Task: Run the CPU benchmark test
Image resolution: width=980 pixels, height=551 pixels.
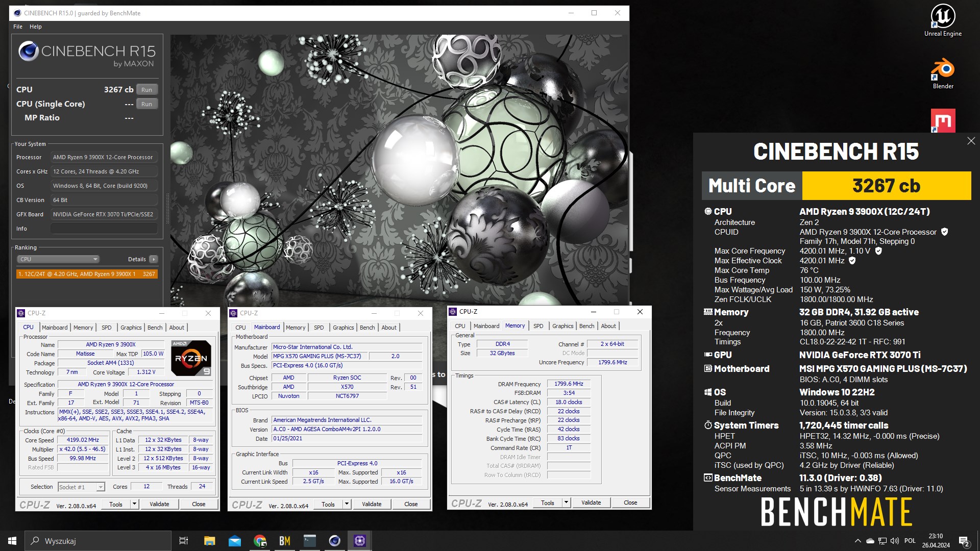Action: pyautogui.click(x=147, y=90)
